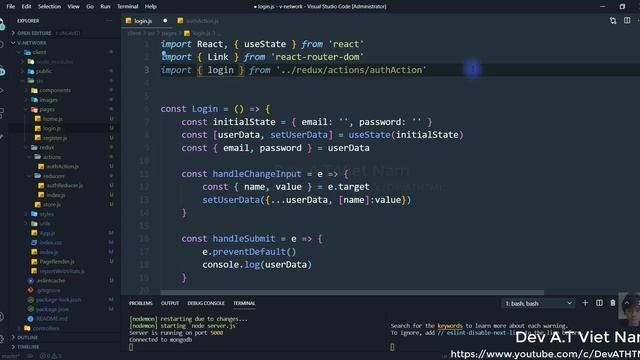This screenshot has width=640, height=360.
Task: Expand the components folder
Action: (55, 90)
